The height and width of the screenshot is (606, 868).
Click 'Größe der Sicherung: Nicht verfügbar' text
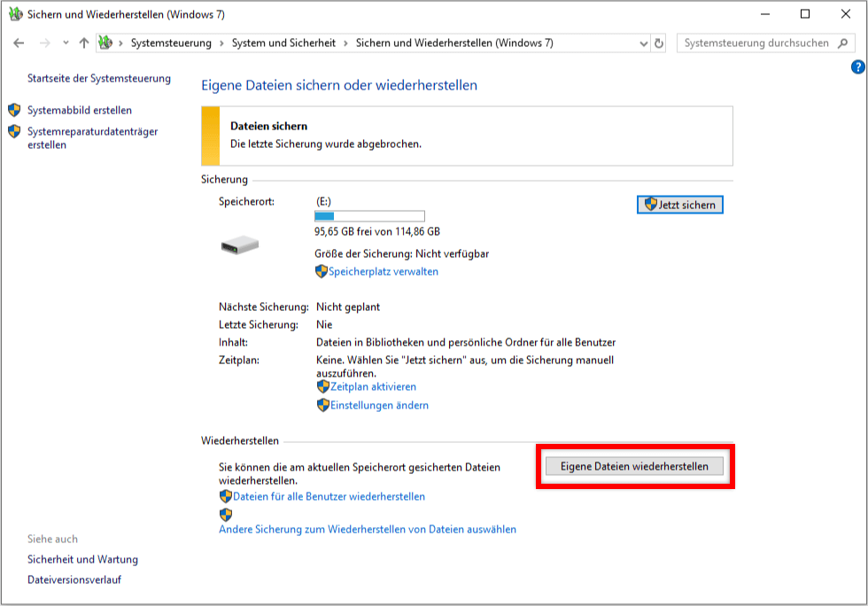tap(402, 253)
